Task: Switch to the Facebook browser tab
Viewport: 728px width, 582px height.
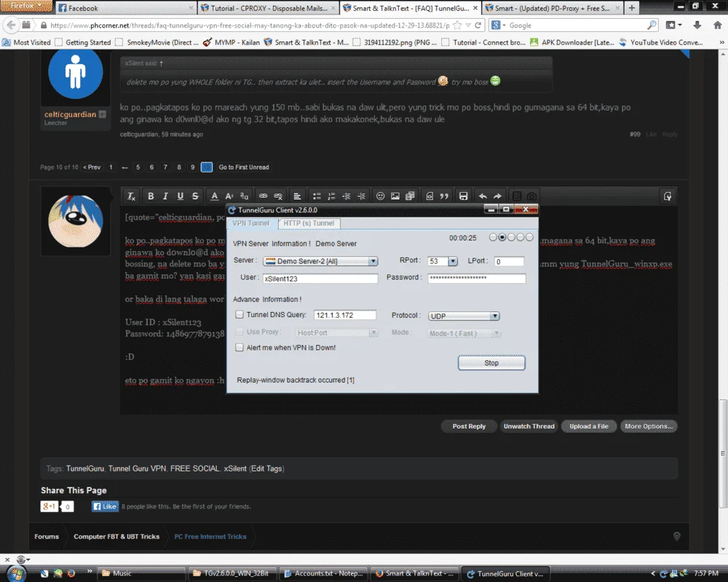Action: 126,8
